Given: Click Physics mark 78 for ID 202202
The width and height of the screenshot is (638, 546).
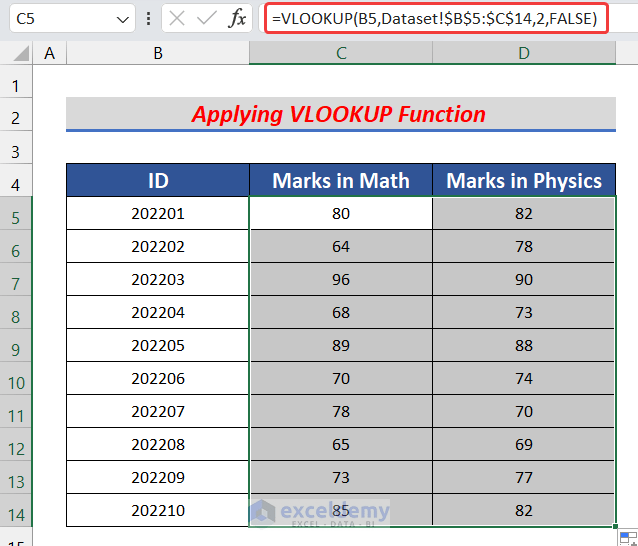Looking at the screenshot, I should tap(524, 246).
